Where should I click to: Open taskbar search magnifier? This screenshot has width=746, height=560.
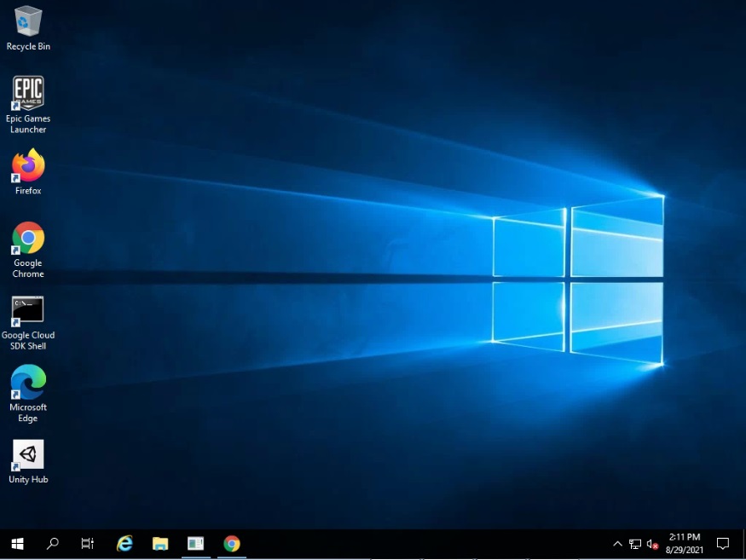pyautogui.click(x=52, y=543)
